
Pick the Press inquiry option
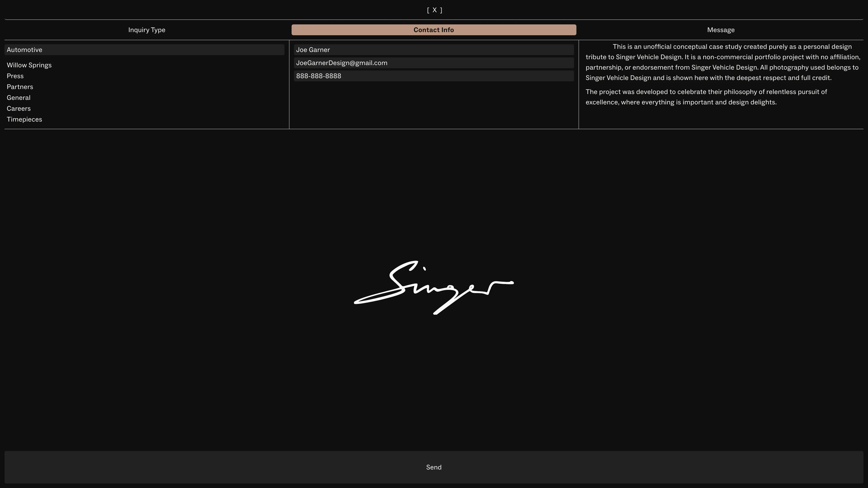pos(15,76)
